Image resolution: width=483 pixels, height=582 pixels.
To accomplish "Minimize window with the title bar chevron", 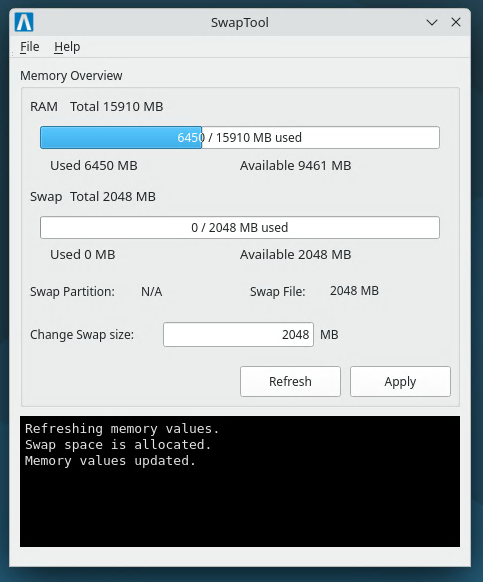I will click(432, 23).
